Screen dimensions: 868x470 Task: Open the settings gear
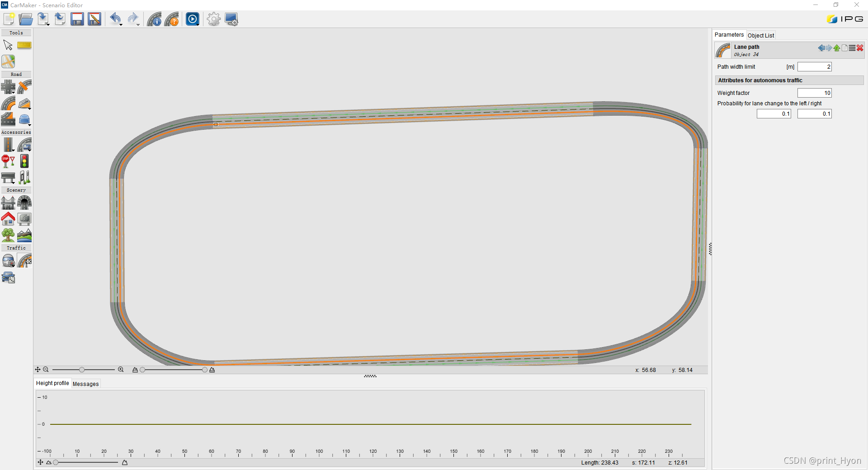[213, 19]
